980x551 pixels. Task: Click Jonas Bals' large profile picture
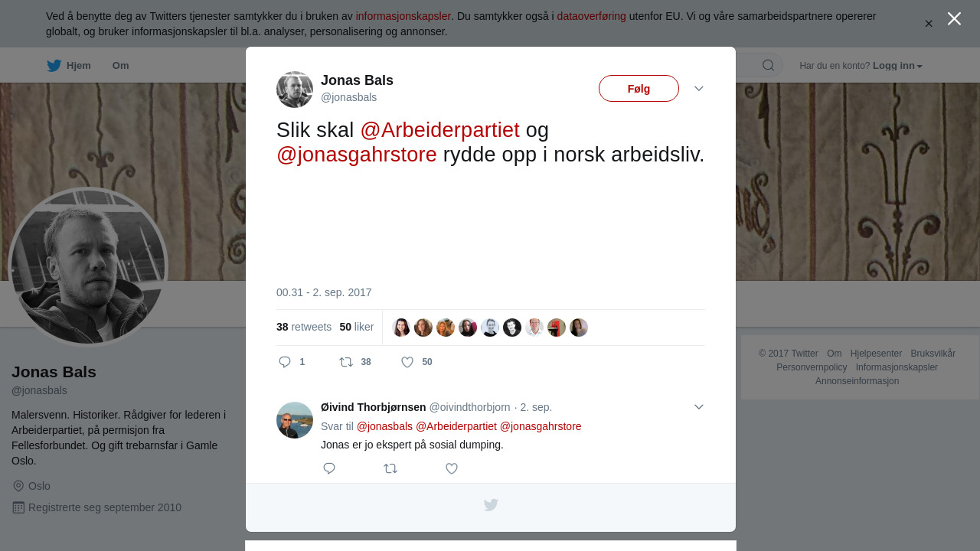(88, 267)
